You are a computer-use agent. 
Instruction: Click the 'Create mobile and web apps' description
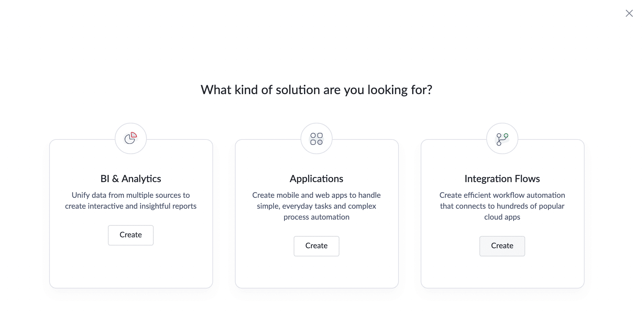(x=316, y=206)
